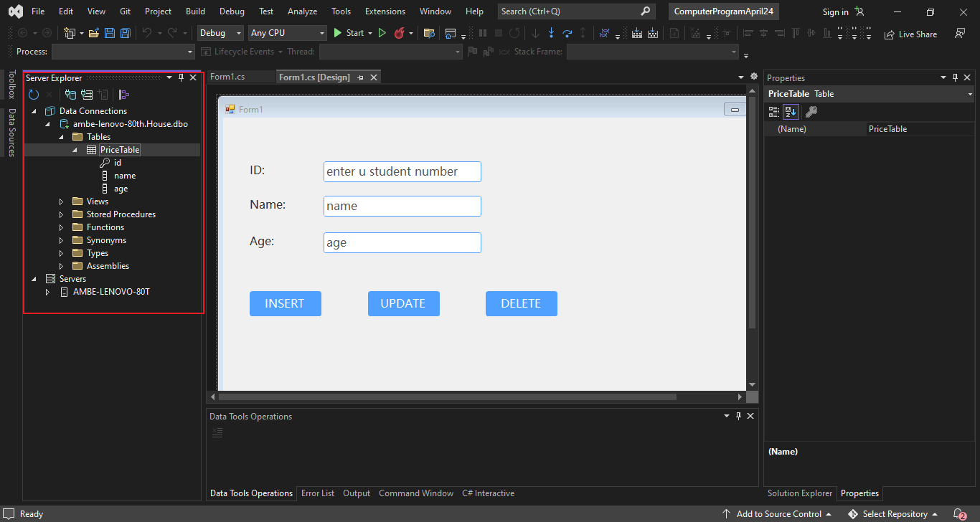The width and height of the screenshot is (980, 522).
Task: Click the Step Into arrow icon
Action: (x=551, y=33)
